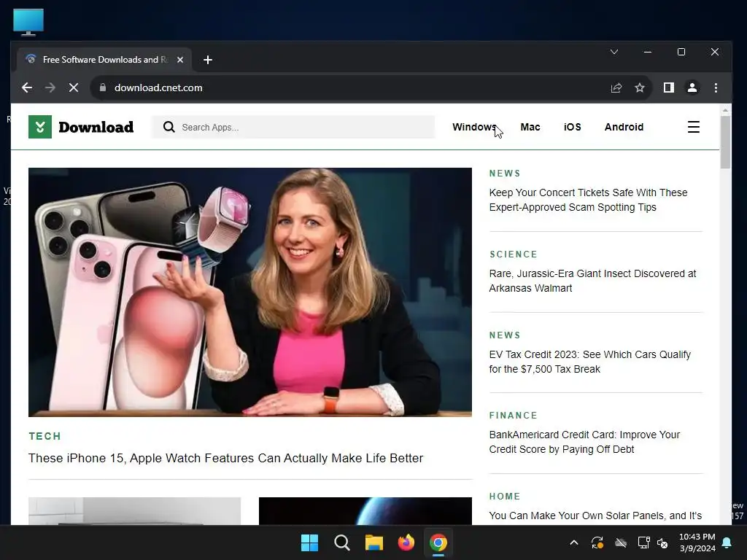Open taskbar Search
The height and width of the screenshot is (560, 747).
(x=342, y=542)
